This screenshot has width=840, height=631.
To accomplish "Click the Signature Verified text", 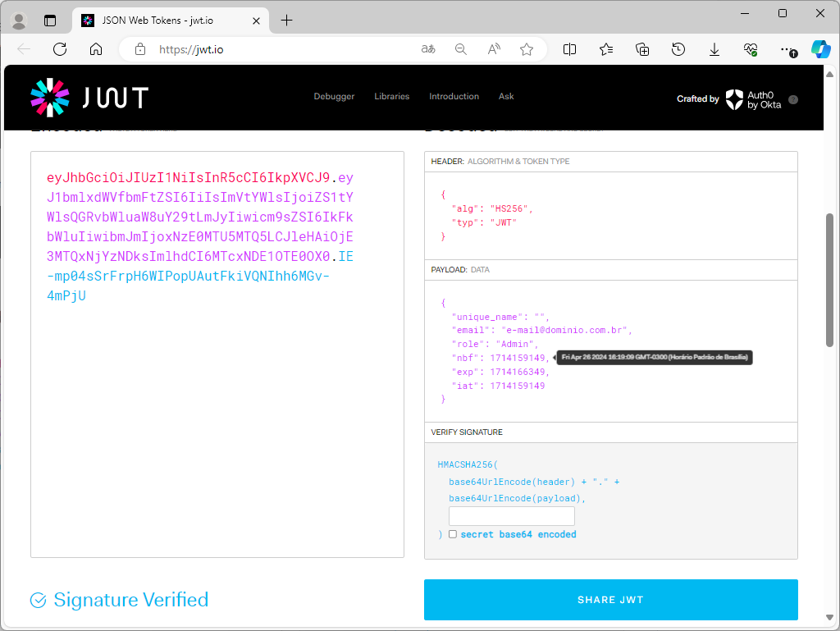I will (130, 600).
